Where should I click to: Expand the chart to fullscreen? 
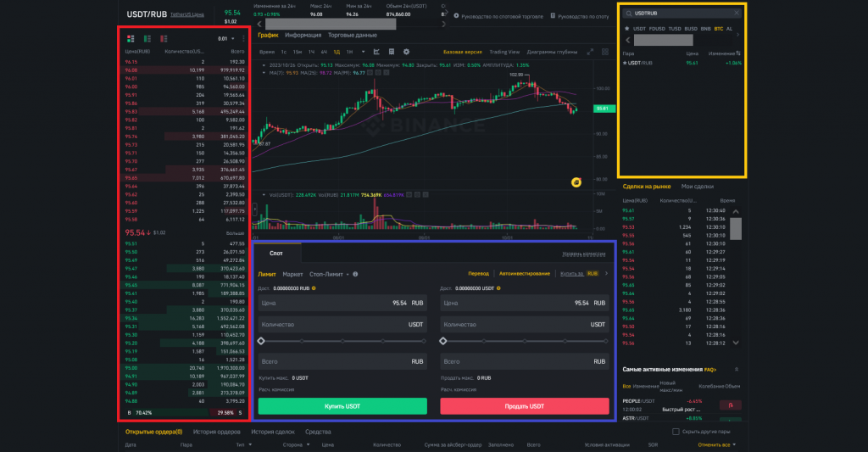tap(590, 52)
